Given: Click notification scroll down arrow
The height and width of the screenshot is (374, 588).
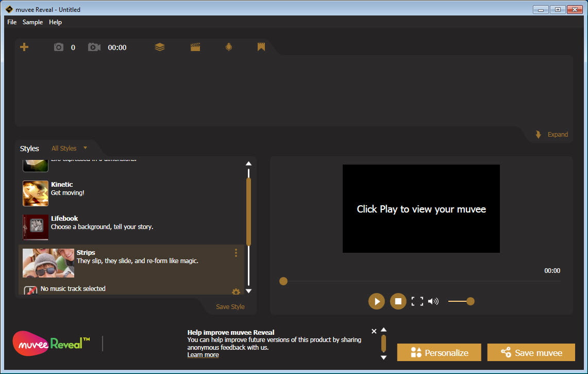Looking at the screenshot, I should (x=383, y=357).
